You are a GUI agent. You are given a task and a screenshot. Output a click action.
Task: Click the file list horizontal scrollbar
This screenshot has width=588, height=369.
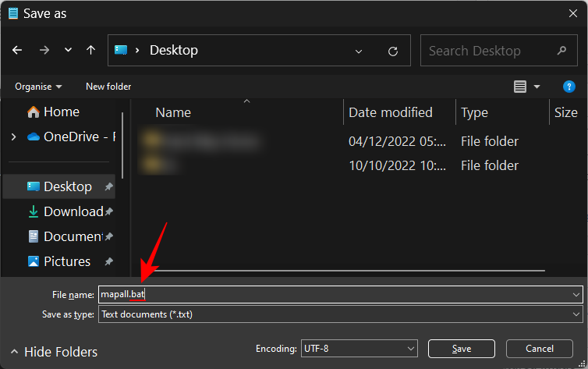[349, 271]
